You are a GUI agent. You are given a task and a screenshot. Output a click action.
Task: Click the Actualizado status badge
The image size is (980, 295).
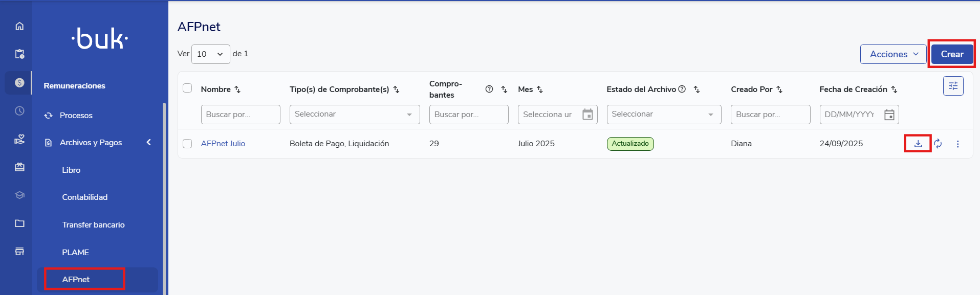click(630, 144)
